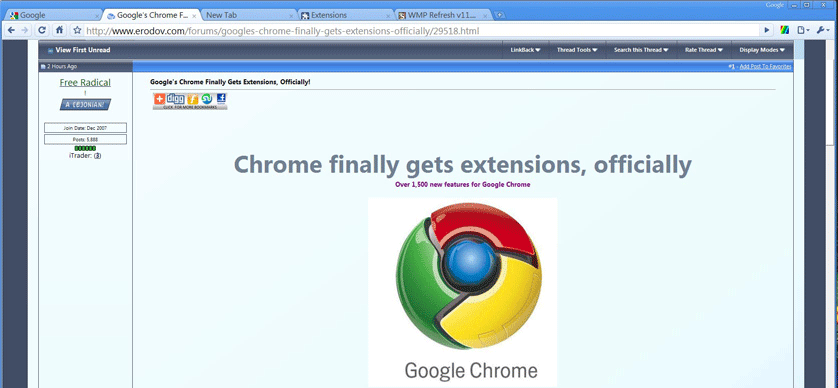
Task: Click Add Post To Favorites link
Action: 765,67
